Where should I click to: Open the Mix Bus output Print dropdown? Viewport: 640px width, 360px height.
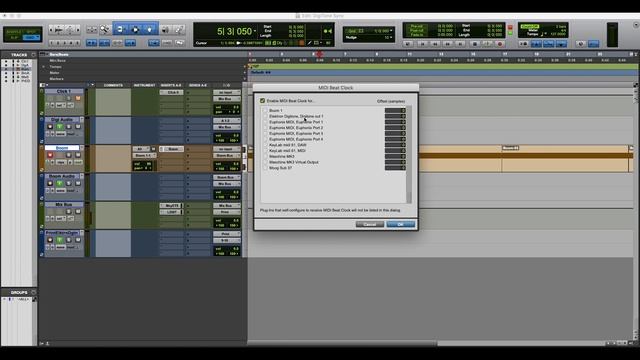pyautogui.click(x=227, y=212)
